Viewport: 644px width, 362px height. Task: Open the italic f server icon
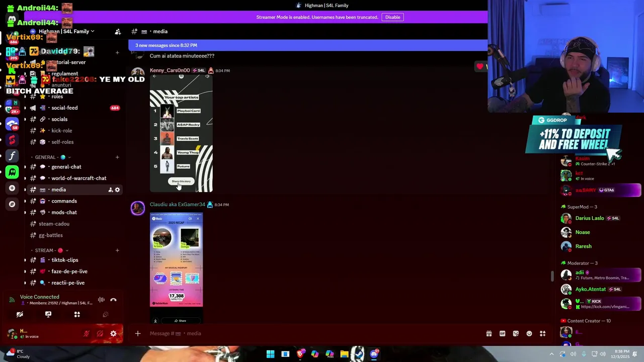point(12,156)
